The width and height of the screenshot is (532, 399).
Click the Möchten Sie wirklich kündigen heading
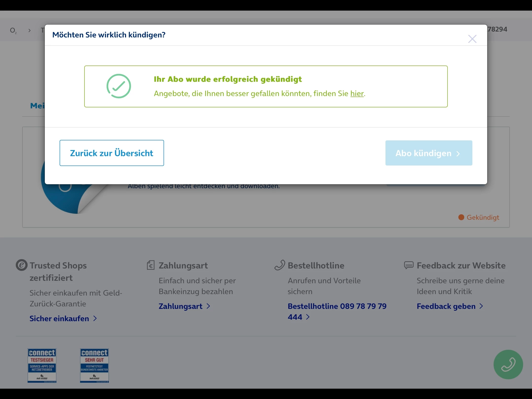coord(109,35)
